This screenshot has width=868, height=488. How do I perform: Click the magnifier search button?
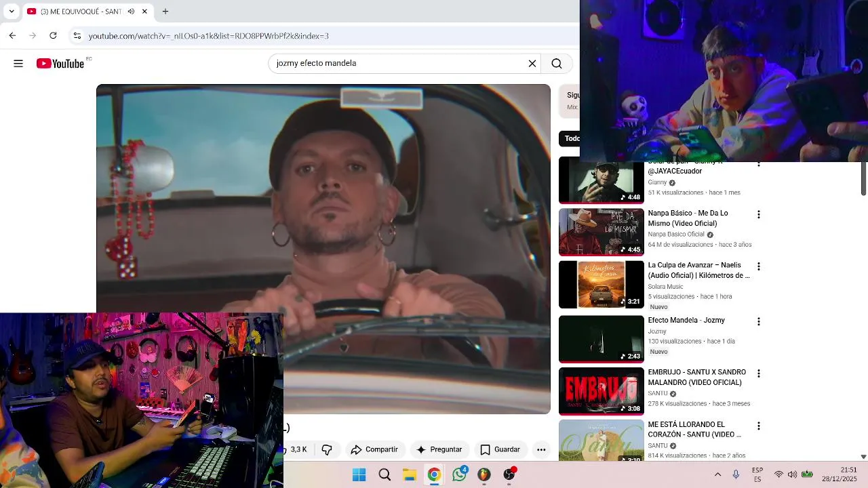(x=557, y=64)
